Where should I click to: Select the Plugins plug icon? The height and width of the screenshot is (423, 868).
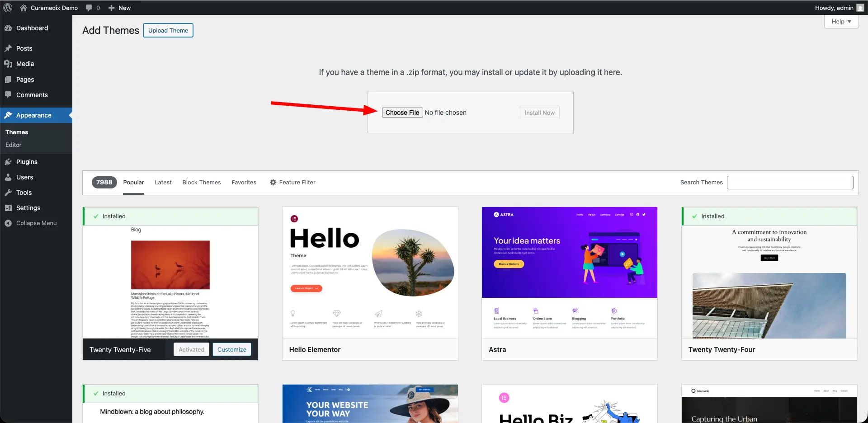pos(9,161)
